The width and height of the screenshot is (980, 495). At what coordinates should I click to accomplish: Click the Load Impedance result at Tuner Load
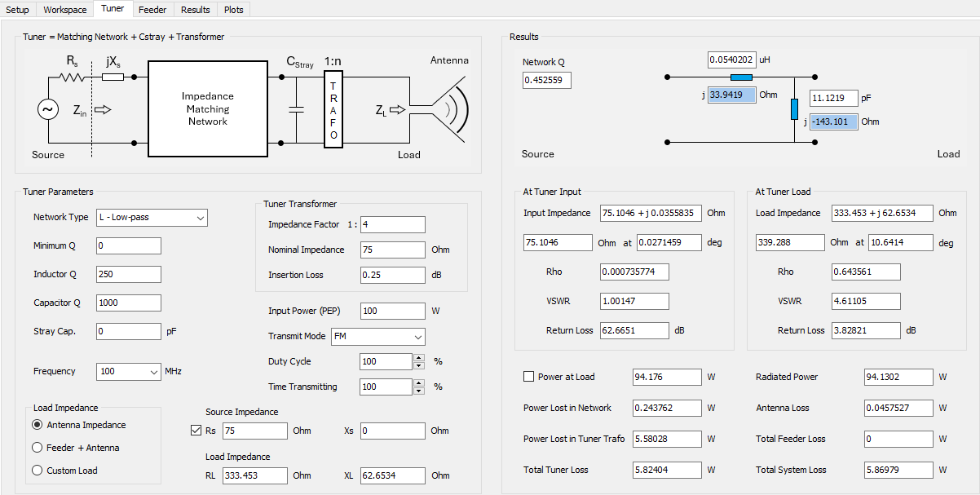[883, 214]
